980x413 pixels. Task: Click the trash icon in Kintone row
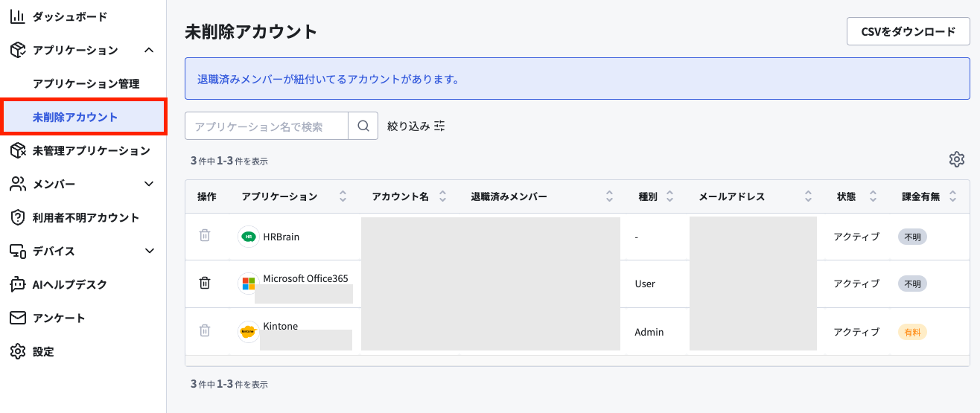[x=205, y=330]
